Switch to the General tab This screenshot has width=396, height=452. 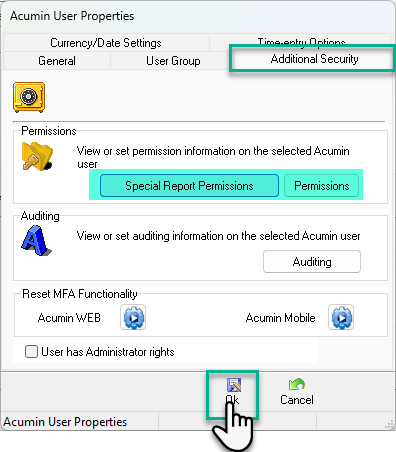click(x=57, y=61)
